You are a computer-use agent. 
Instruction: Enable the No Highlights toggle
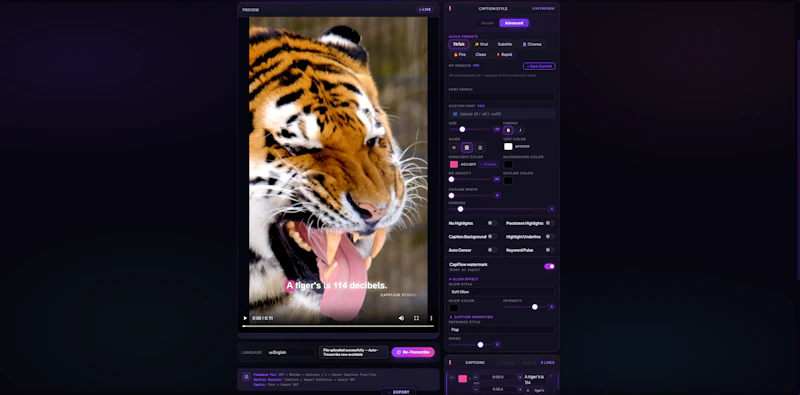coord(492,223)
